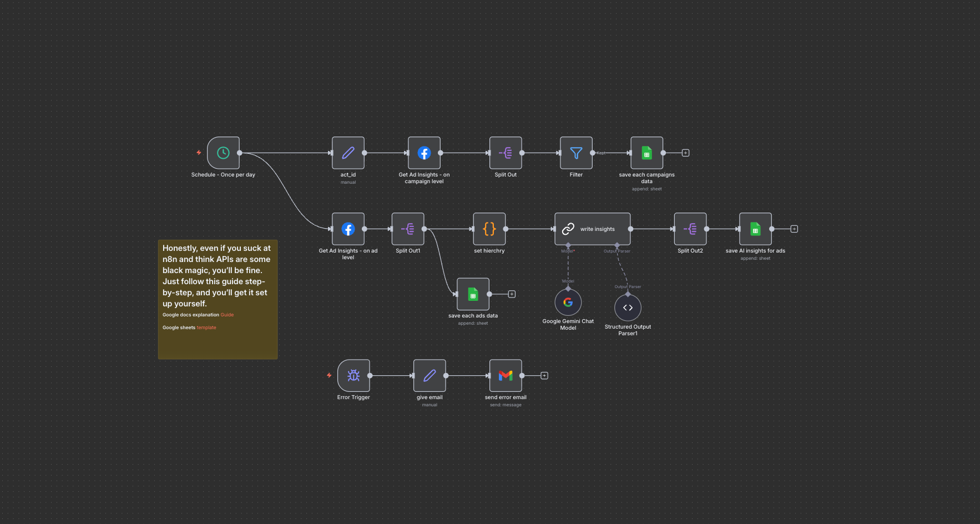
Task: Add node after save AI insights for ads
Action: coord(794,229)
